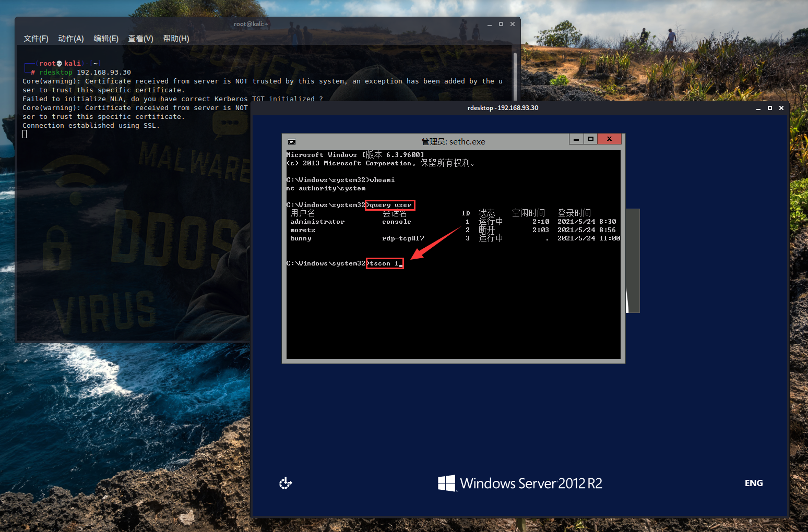Click the '(c) 2013 Microsoft Corporation' copyright line

[x=381, y=163]
